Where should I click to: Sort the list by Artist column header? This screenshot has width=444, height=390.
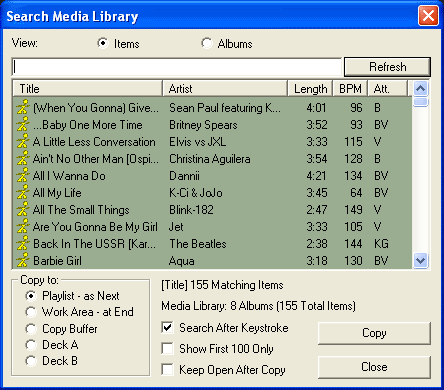225,89
